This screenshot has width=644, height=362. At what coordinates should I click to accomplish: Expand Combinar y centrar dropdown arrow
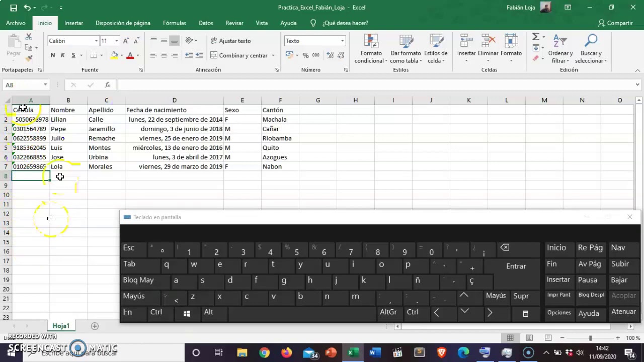coord(273,55)
